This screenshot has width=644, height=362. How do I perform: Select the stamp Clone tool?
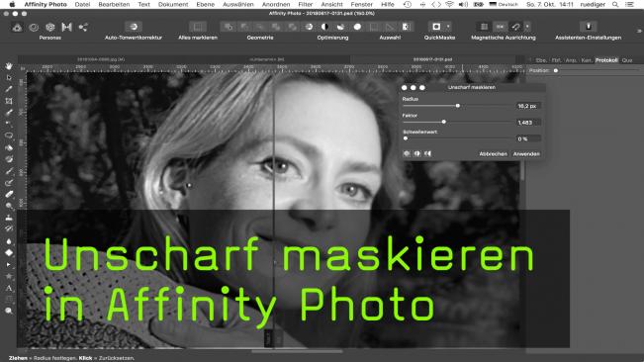pos(9,218)
